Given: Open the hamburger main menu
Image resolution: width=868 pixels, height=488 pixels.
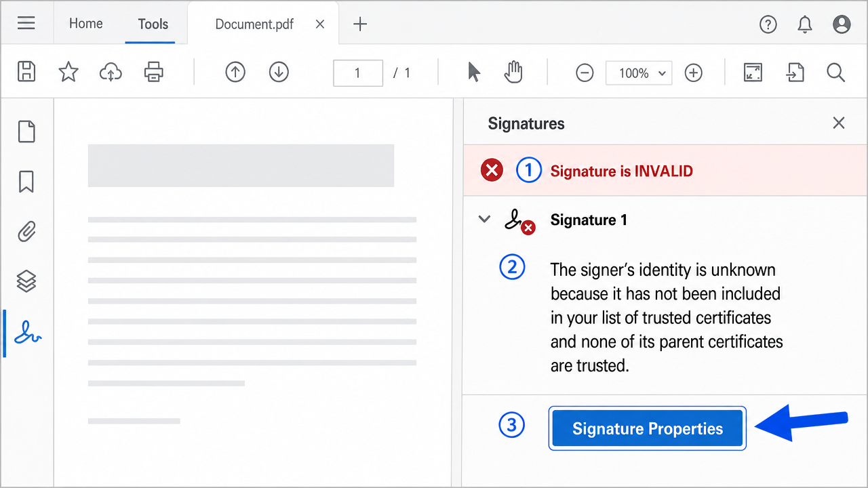Looking at the screenshot, I should 26,24.
